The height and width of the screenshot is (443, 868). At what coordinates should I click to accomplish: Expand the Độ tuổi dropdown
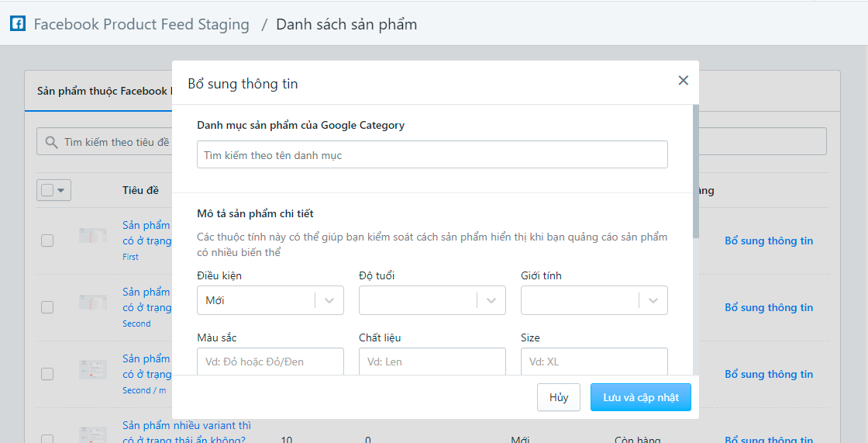pyautogui.click(x=432, y=300)
